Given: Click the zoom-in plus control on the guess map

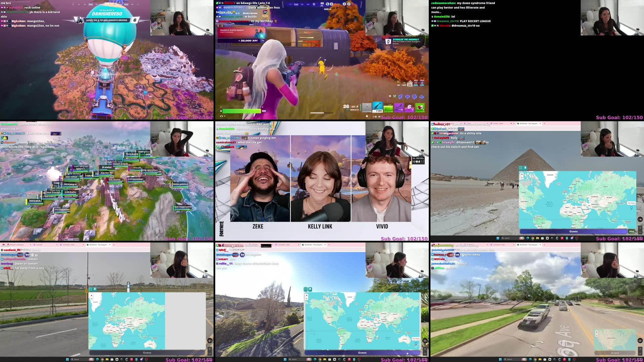Looking at the screenshot, I should 522,174.
